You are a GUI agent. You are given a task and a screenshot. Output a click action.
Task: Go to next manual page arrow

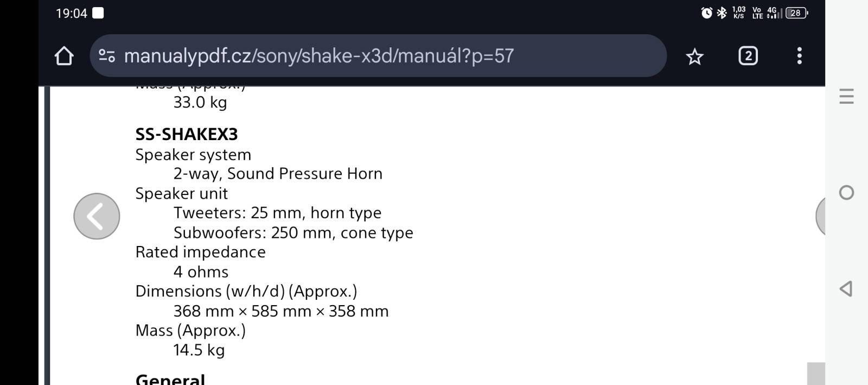pos(820,216)
